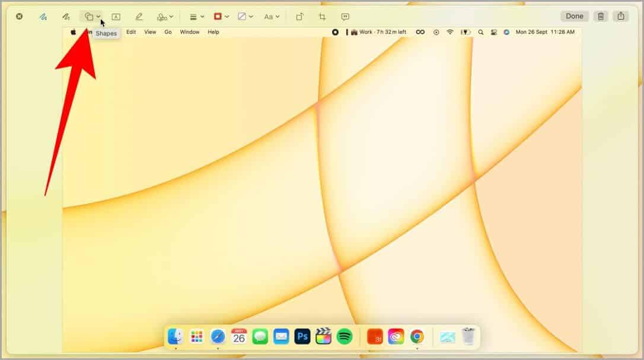Open the Calendar app showing 26

pos(238,337)
